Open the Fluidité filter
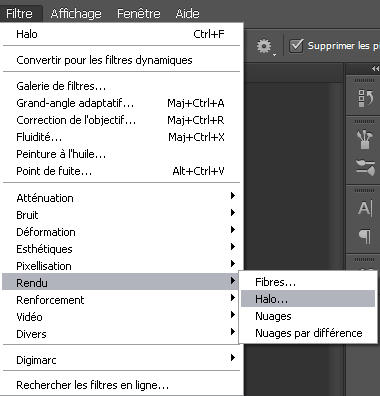Viewport: 380px width, 396px height. (x=121, y=137)
